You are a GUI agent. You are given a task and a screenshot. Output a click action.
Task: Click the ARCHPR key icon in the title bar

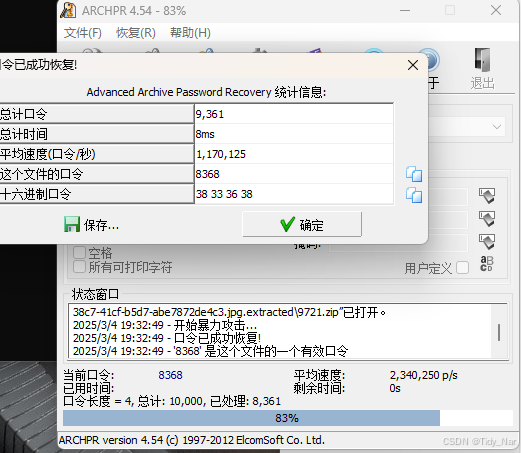pyautogui.click(x=68, y=10)
